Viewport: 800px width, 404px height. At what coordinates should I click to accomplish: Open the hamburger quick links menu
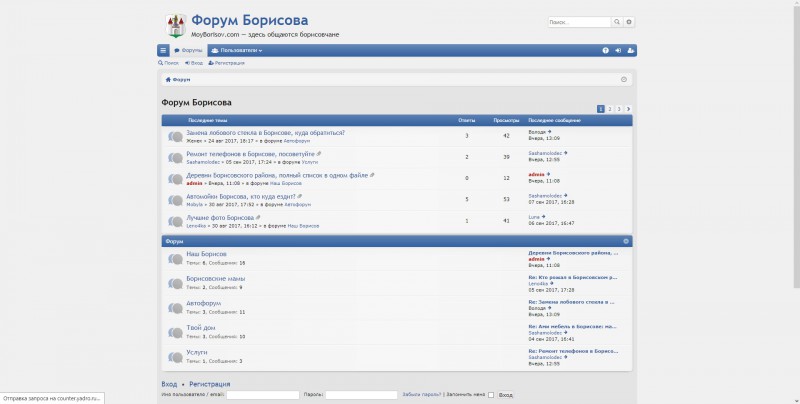tap(163, 50)
